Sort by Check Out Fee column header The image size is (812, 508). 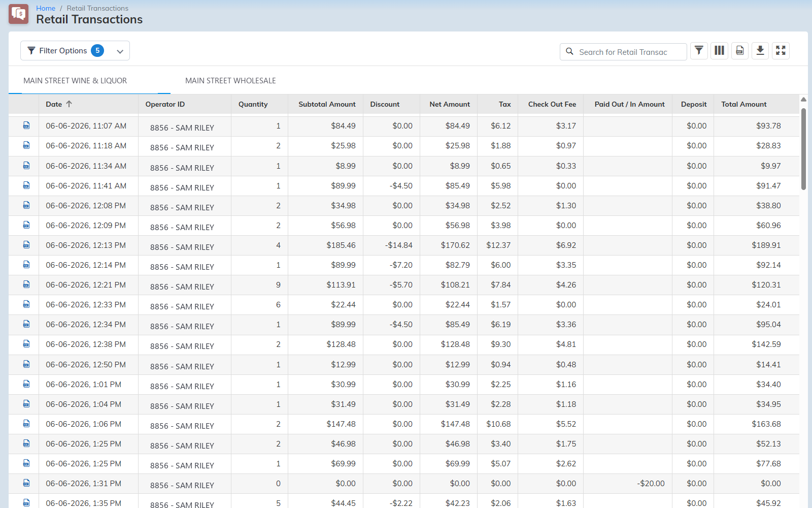(x=552, y=104)
